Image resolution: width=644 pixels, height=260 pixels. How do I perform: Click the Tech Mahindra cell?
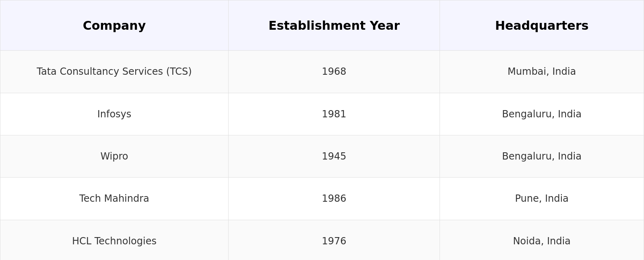tap(114, 199)
